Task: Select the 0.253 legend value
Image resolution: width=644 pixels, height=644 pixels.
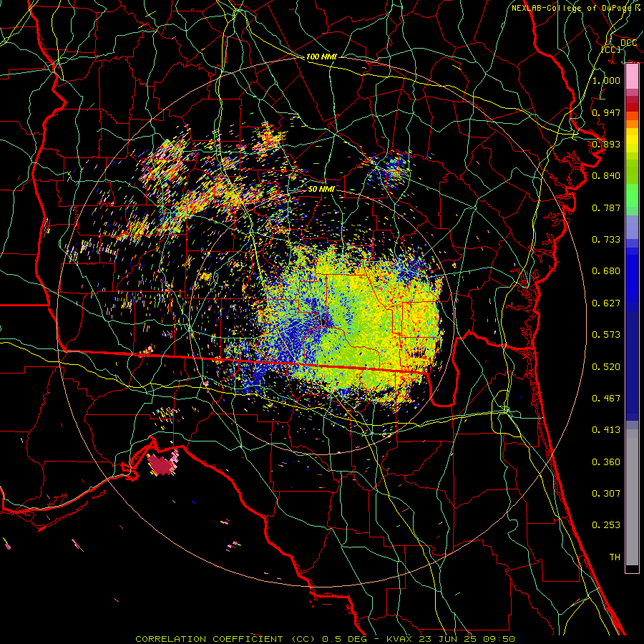Action: coord(606,525)
